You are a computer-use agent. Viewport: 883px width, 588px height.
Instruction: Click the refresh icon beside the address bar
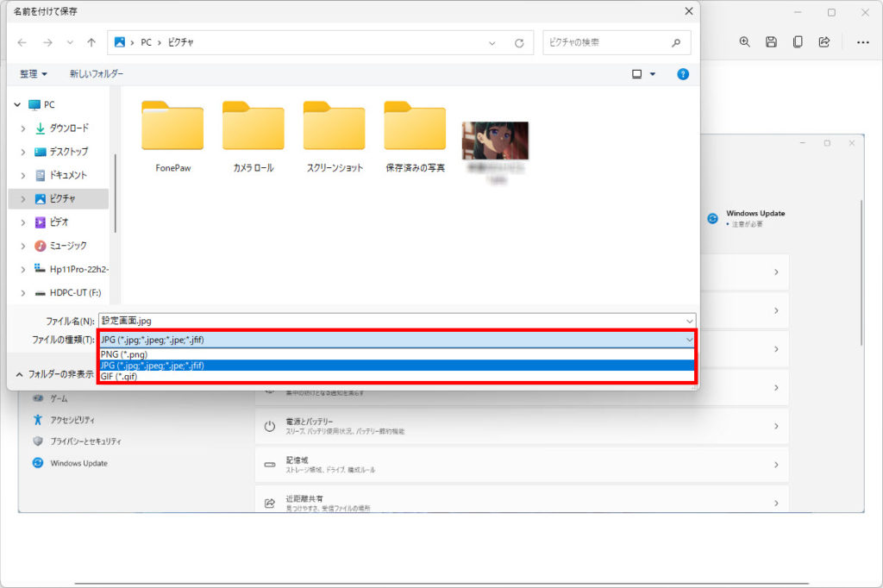pyautogui.click(x=519, y=42)
